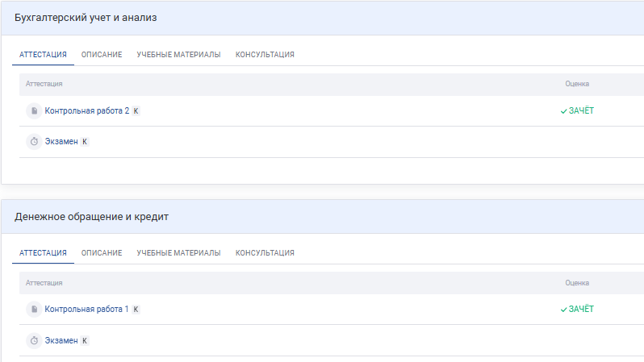
Task: Open Экзамен link in Бухгалтерский учет и анализ
Action: (x=61, y=142)
